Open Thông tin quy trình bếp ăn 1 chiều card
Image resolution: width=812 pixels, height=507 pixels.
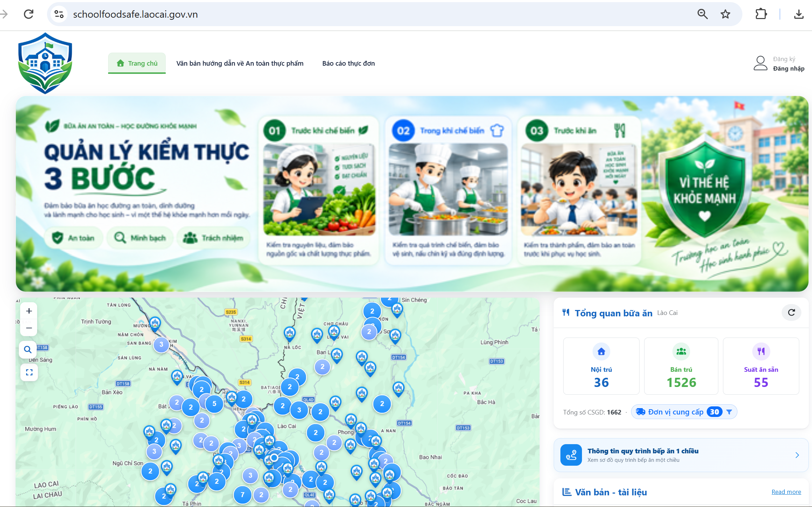[x=681, y=455]
